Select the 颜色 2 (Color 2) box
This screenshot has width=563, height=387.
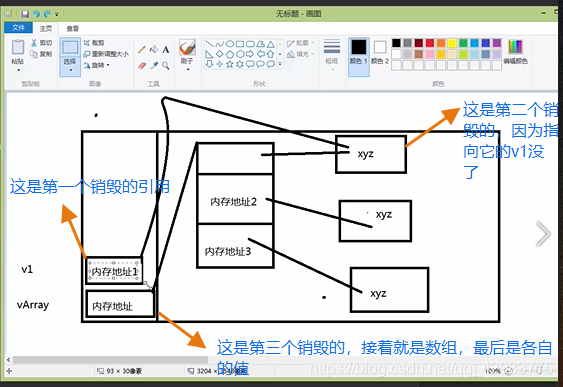tap(380, 52)
